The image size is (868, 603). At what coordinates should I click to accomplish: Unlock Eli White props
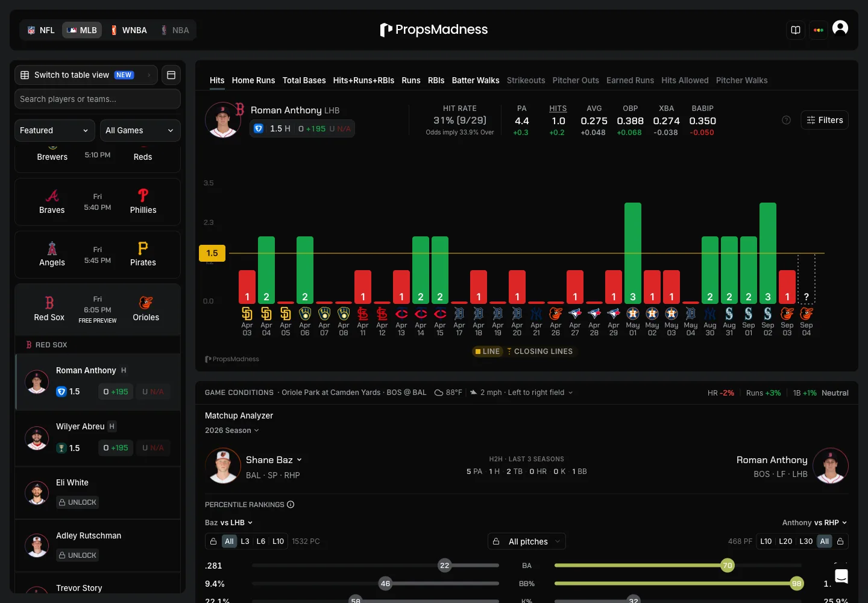pyautogui.click(x=78, y=502)
